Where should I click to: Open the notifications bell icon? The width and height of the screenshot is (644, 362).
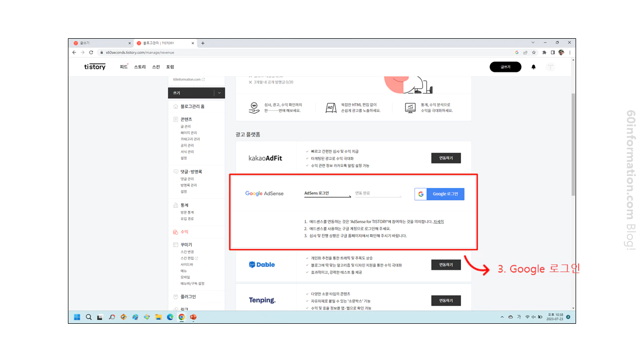[x=534, y=67]
